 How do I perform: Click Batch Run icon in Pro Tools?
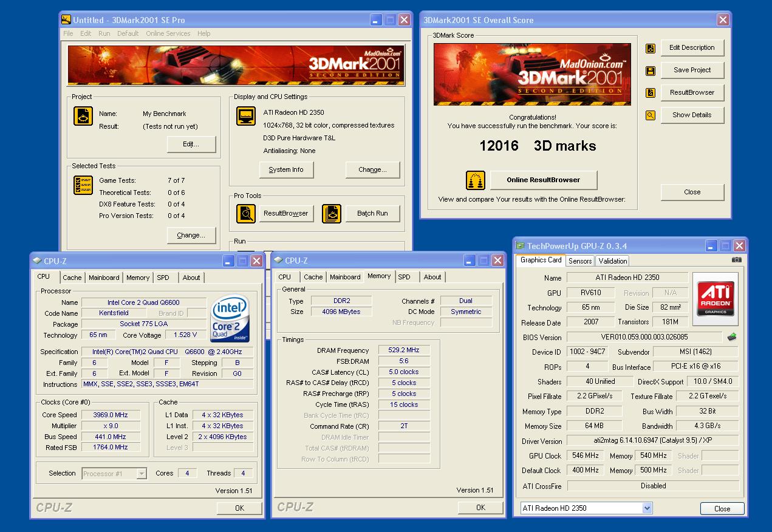click(331, 214)
